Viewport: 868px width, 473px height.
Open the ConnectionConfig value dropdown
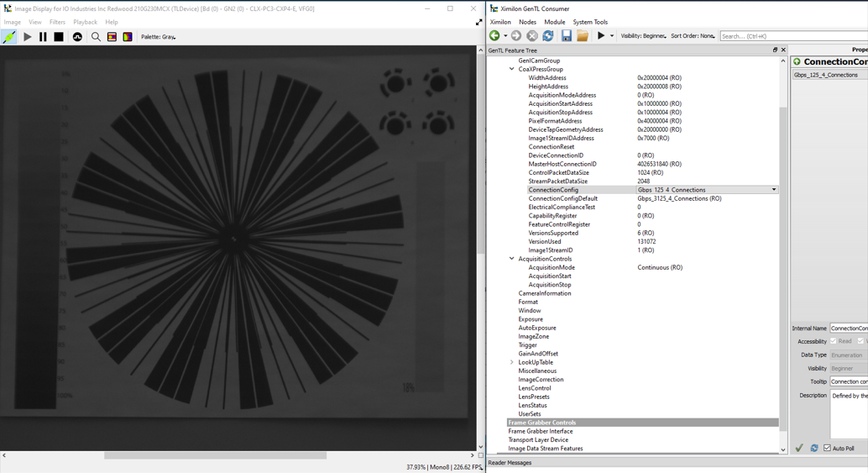[774, 189]
